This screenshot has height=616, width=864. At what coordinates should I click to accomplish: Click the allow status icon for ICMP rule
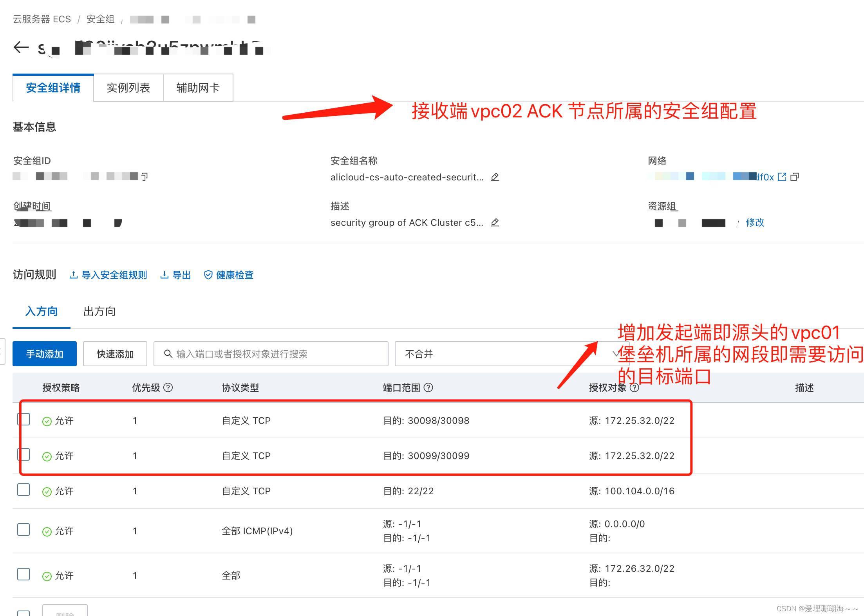pyautogui.click(x=47, y=531)
